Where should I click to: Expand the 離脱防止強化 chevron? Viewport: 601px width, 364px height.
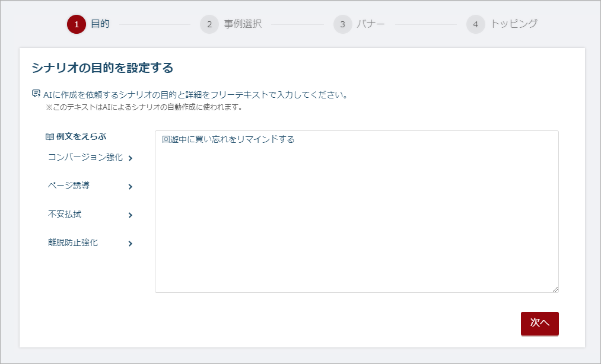click(x=131, y=243)
